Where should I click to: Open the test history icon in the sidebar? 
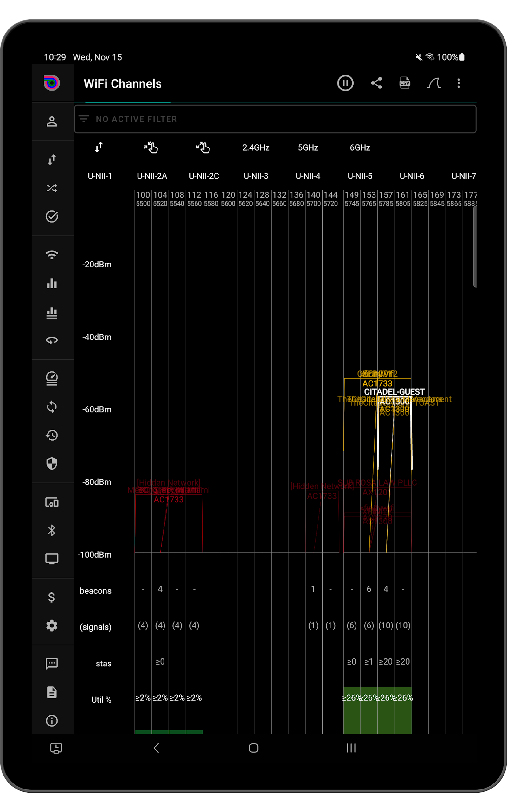[52, 435]
